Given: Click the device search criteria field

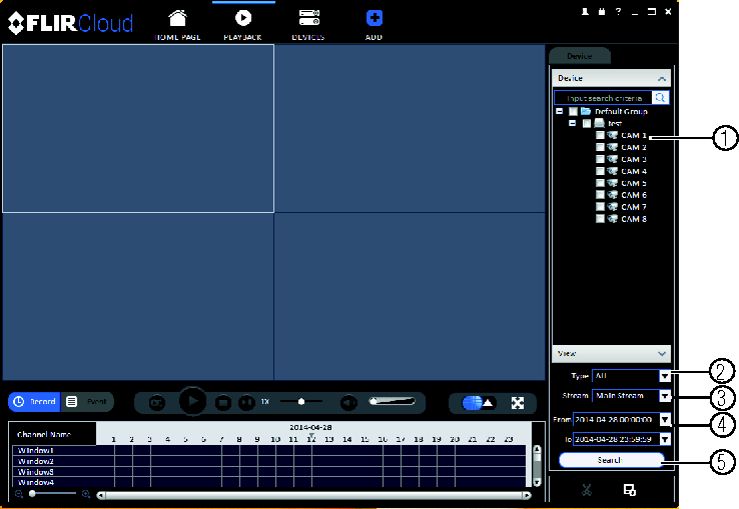Looking at the screenshot, I should point(604,98).
